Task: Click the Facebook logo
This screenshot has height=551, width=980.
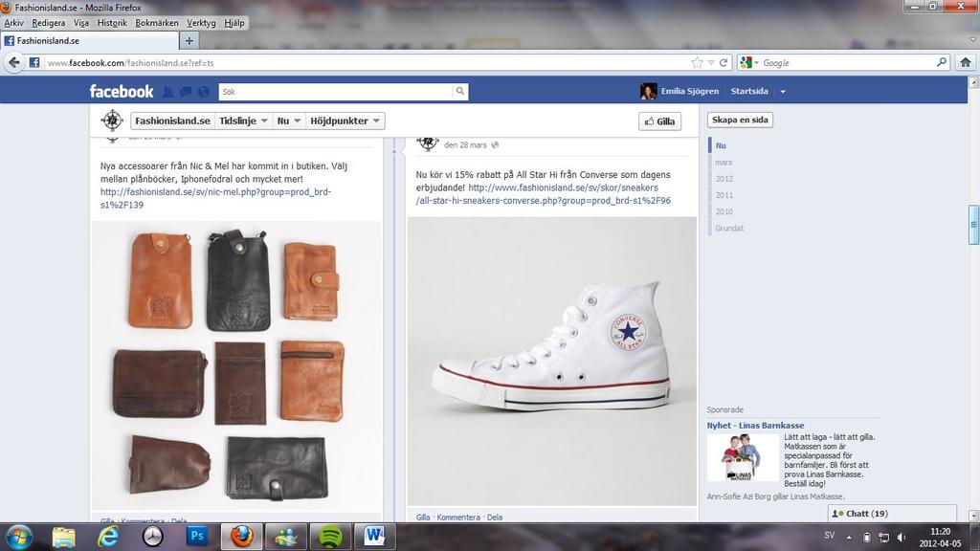Action: point(122,91)
